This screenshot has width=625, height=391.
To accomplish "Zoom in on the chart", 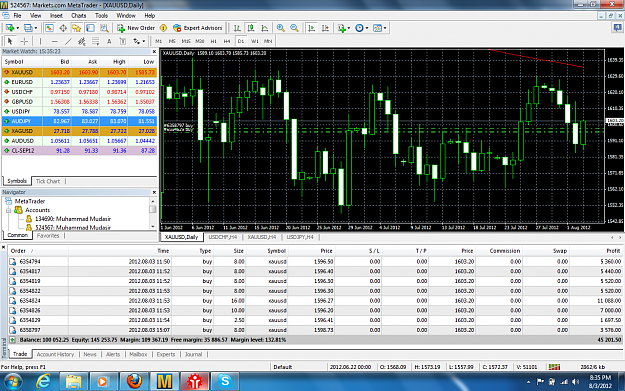I will tap(281, 28).
